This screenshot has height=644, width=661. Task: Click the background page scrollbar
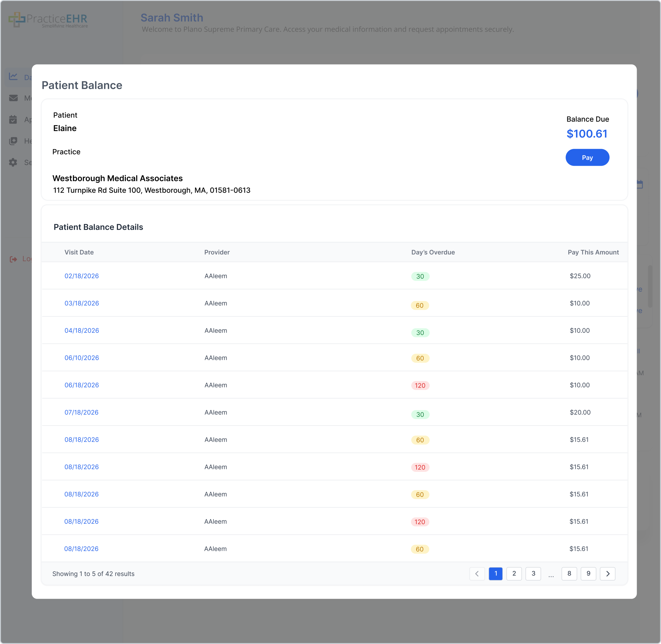click(x=650, y=286)
